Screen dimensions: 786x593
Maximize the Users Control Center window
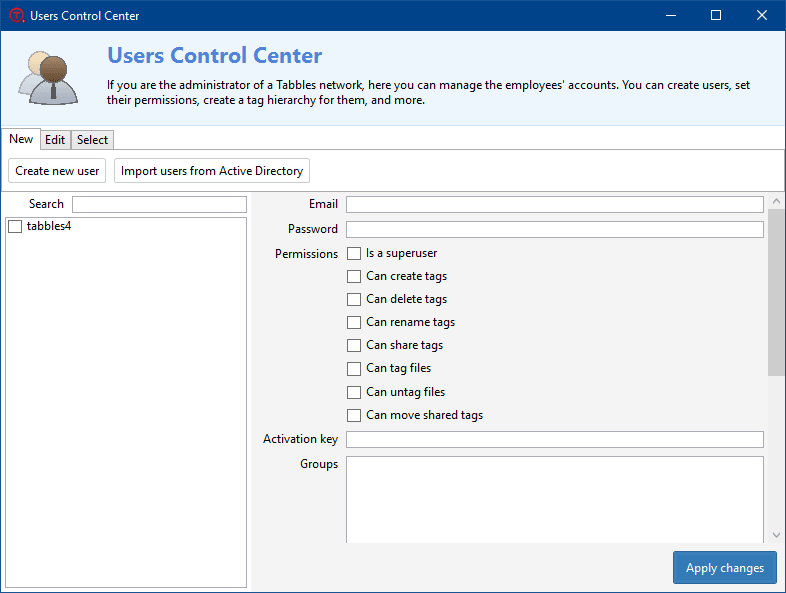pyautogui.click(x=716, y=16)
